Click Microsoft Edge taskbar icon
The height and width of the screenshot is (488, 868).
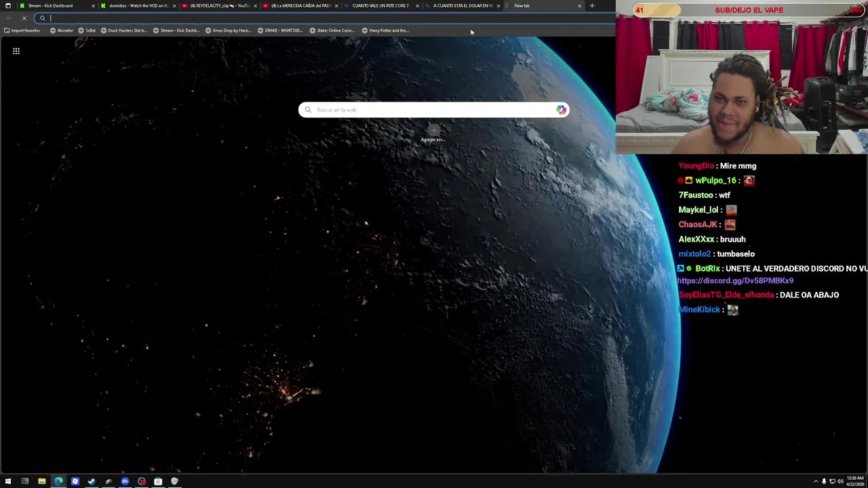tap(58, 481)
